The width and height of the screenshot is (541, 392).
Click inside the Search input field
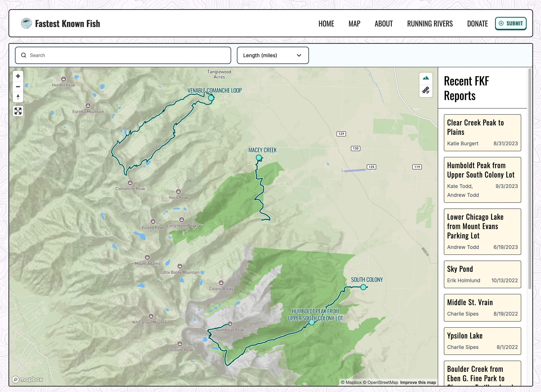pos(107,55)
